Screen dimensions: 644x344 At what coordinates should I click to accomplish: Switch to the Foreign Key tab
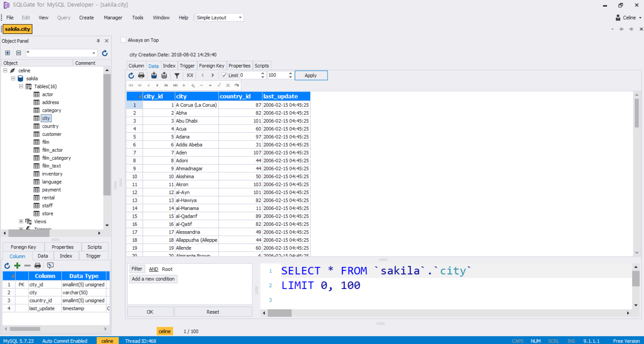tap(211, 65)
